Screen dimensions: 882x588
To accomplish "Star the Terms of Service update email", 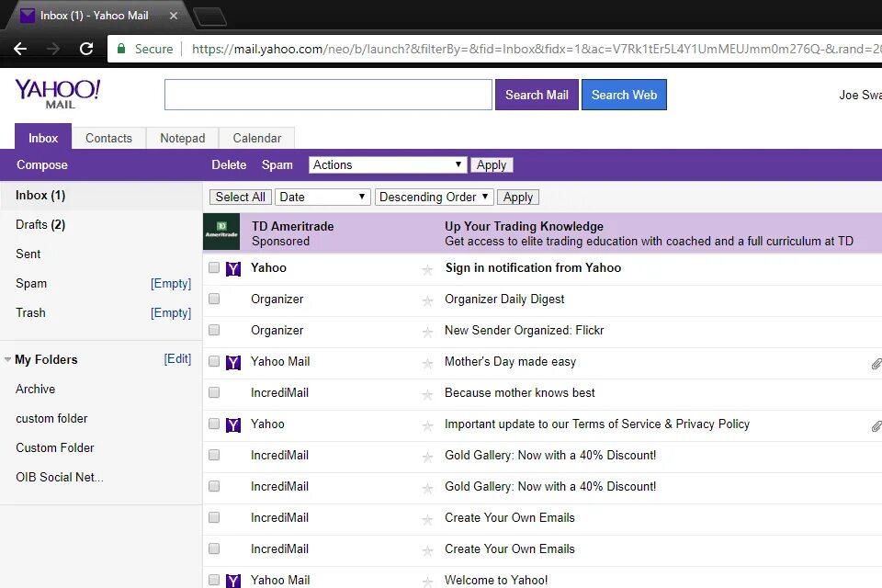I will tap(427, 426).
